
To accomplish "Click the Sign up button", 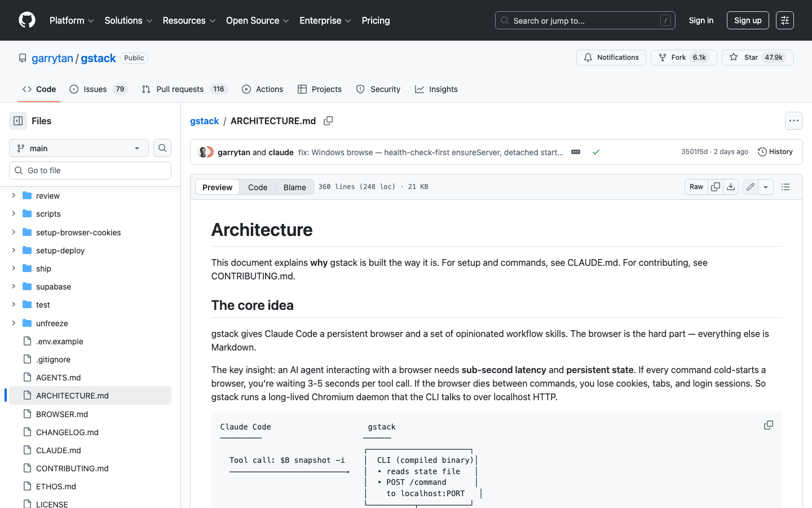I will click(x=748, y=20).
